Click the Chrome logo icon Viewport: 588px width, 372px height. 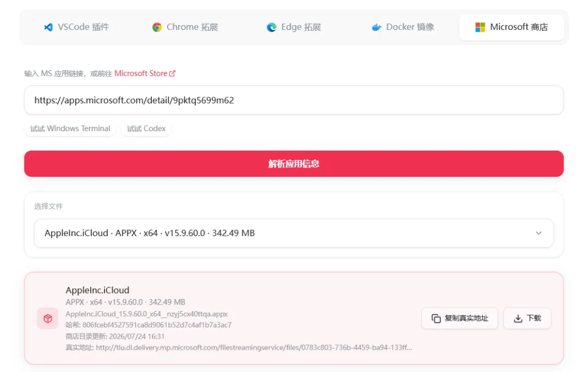pyautogui.click(x=157, y=27)
